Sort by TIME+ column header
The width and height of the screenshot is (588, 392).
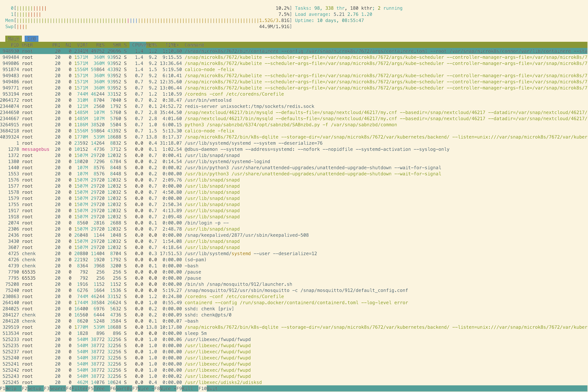(172, 45)
